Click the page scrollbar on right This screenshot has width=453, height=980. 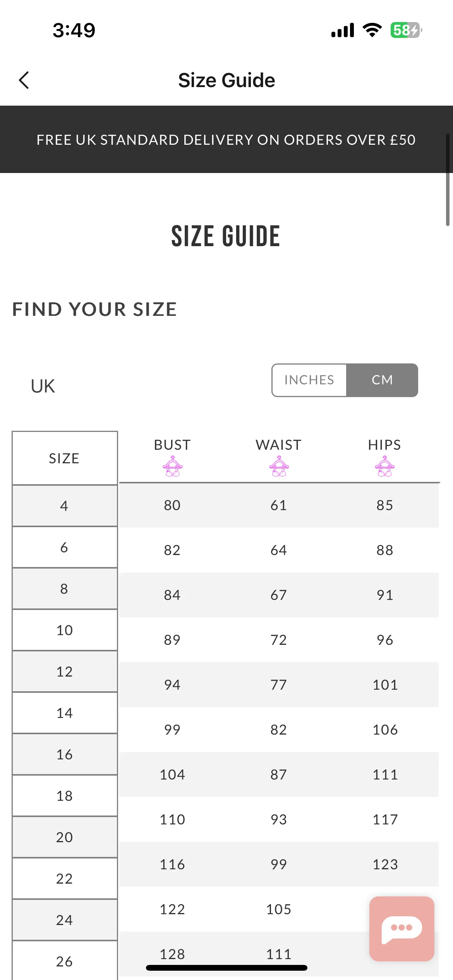(x=448, y=180)
